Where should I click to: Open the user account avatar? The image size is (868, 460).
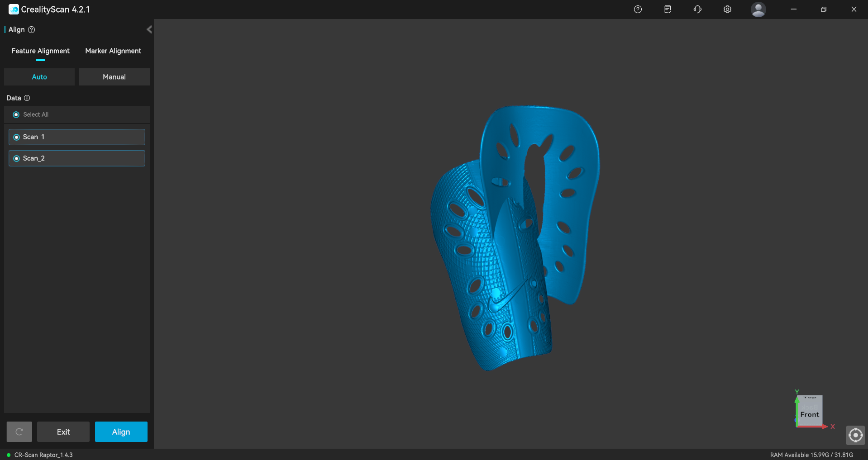pos(758,9)
